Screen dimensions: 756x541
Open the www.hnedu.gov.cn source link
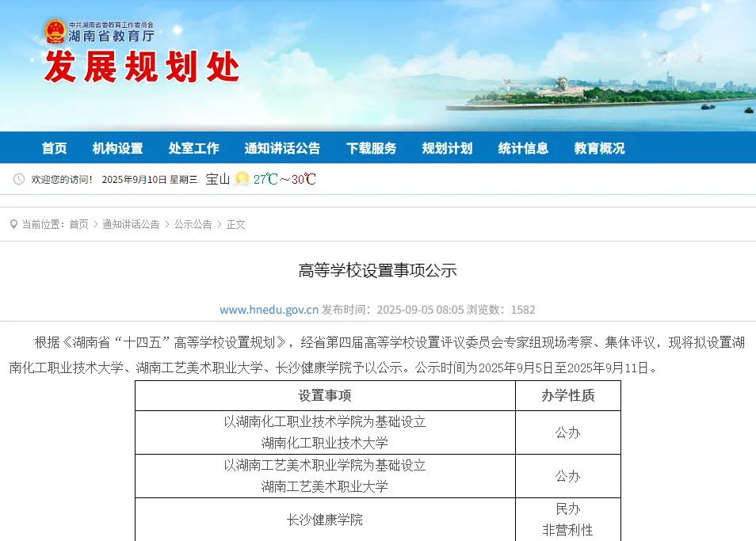(x=269, y=310)
